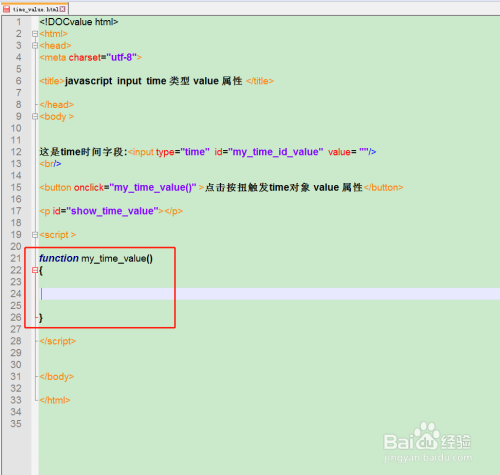This screenshot has width=500, height=475.
Task: Collapse the function brace fold on line 22
Action: click(35, 270)
